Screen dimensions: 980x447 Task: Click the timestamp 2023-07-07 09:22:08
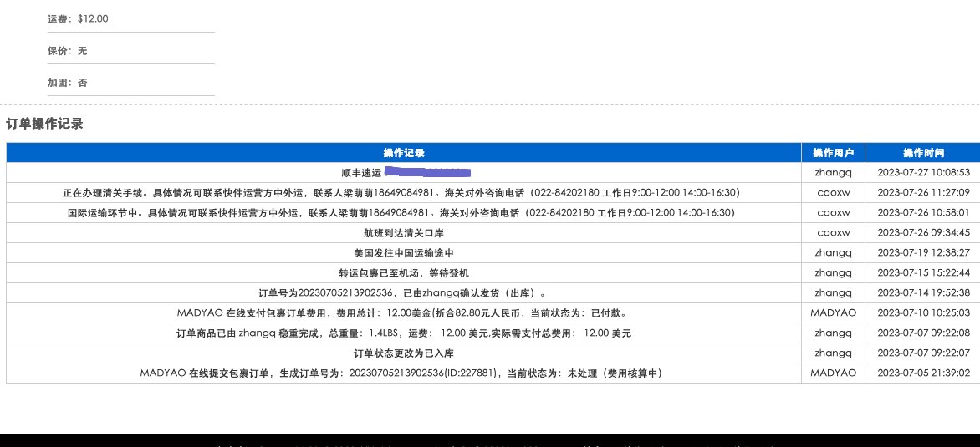(924, 333)
